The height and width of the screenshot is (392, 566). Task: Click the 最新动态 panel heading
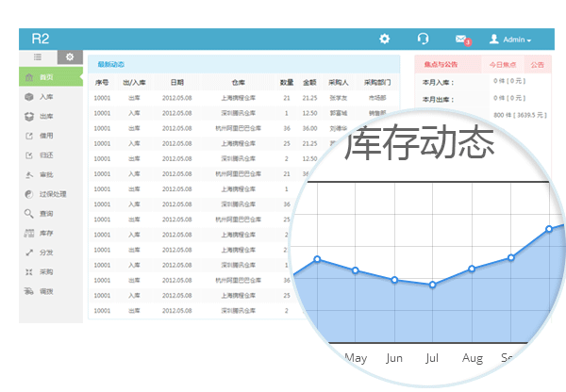click(x=110, y=64)
